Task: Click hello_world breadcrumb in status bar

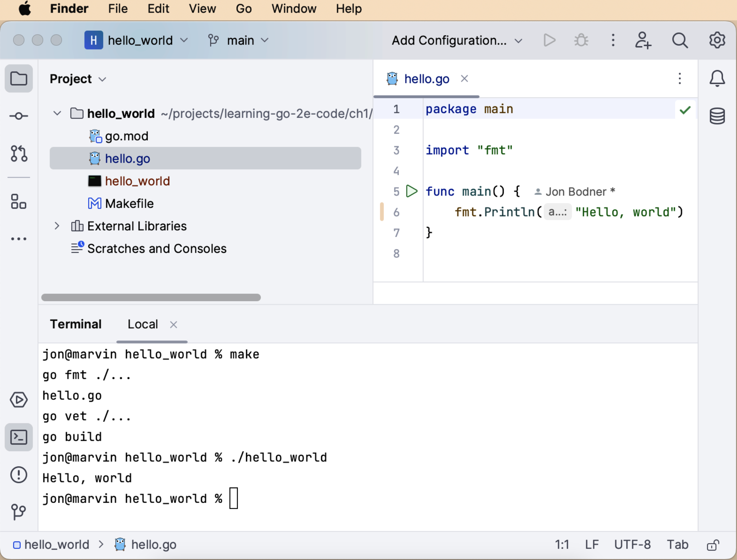Action: [57, 545]
